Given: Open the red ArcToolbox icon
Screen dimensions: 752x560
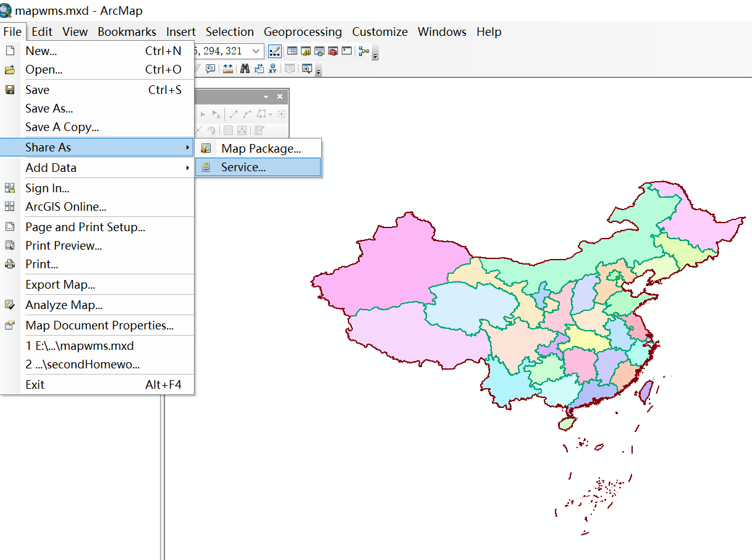Looking at the screenshot, I should click(333, 51).
